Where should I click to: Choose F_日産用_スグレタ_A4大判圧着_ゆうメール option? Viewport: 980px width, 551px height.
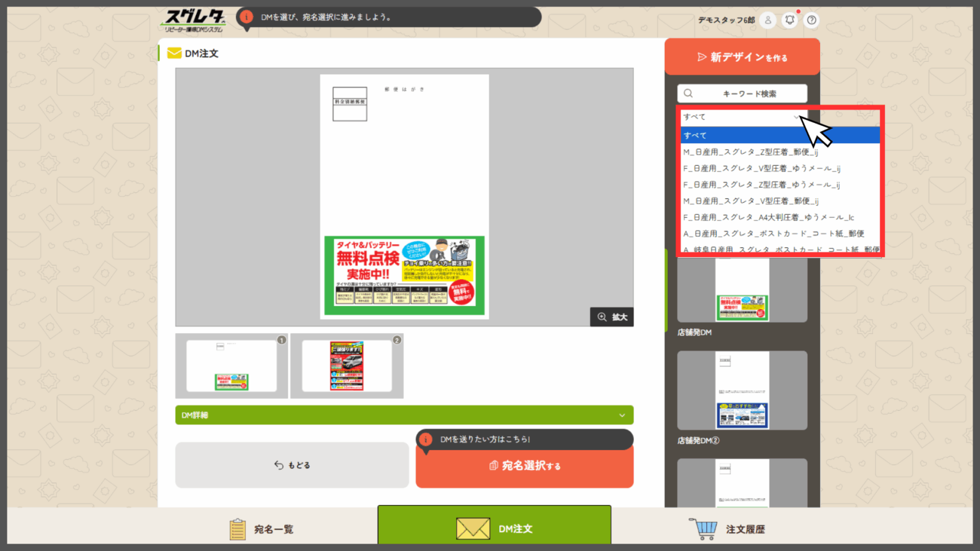click(769, 217)
